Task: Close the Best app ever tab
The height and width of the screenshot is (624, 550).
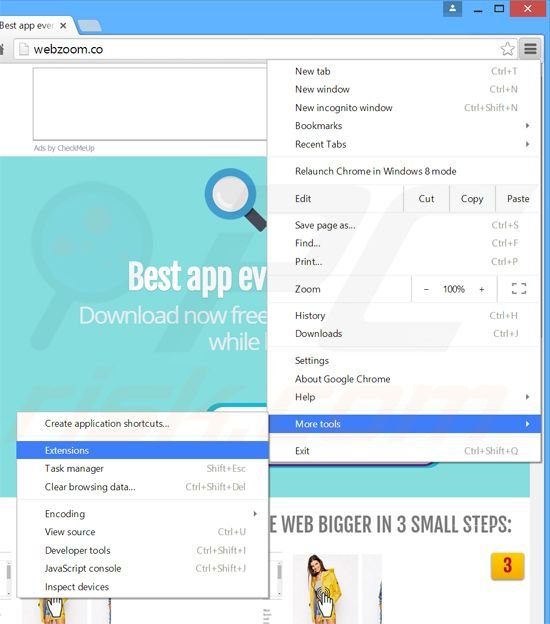Action: (63, 26)
